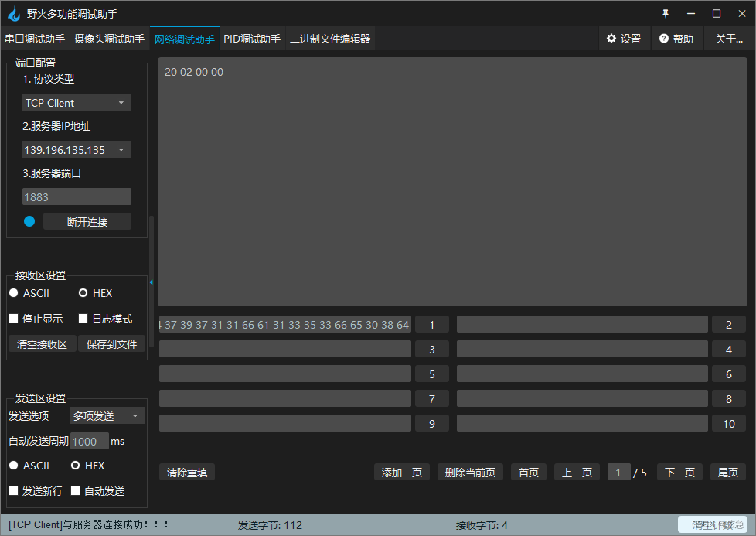Expand the TCP Client protocol dropdown
This screenshot has height=536, width=756.
[77, 103]
